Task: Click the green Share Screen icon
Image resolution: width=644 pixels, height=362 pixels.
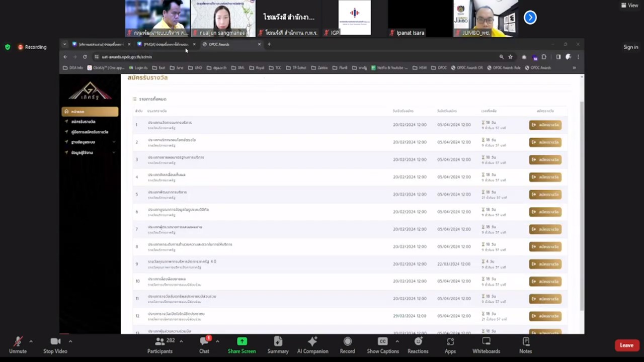Action: point(242,342)
